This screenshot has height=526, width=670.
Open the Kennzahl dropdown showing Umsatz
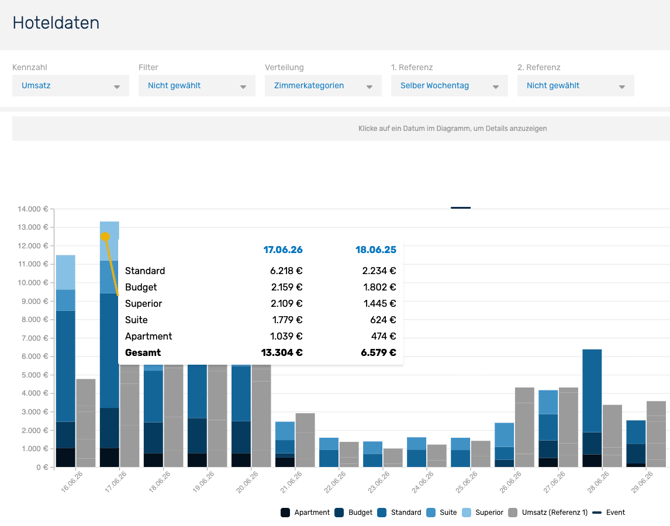[x=70, y=86]
